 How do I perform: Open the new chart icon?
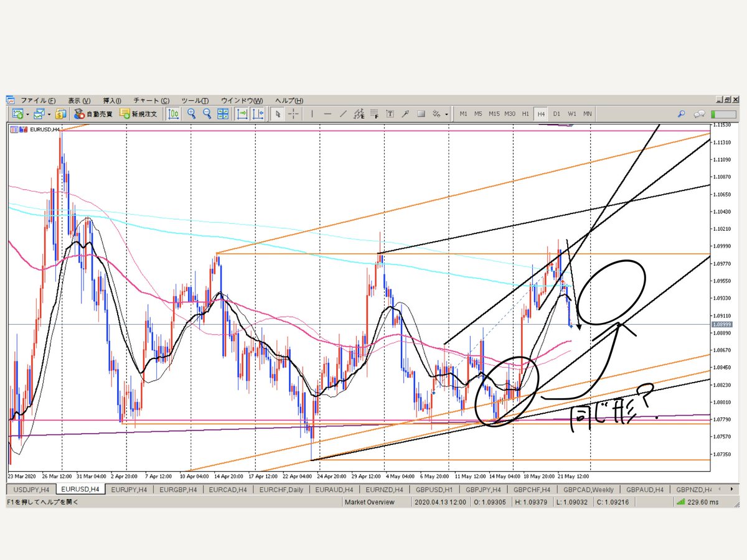(x=17, y=114)
